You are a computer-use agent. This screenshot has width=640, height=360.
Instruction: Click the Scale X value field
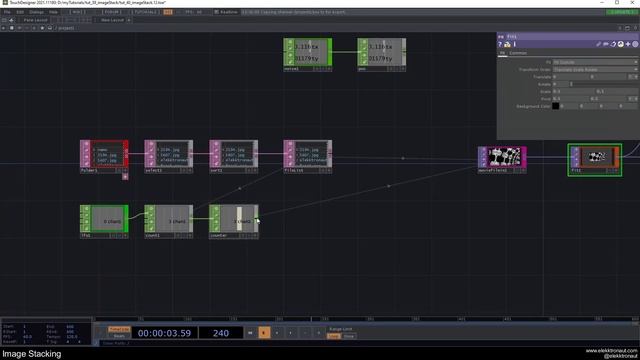tap(573, 91)
